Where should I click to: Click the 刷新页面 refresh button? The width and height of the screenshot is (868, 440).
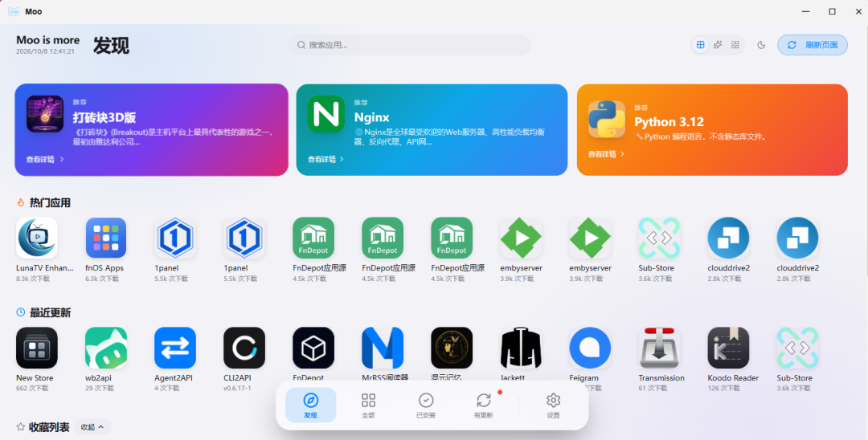812,45
